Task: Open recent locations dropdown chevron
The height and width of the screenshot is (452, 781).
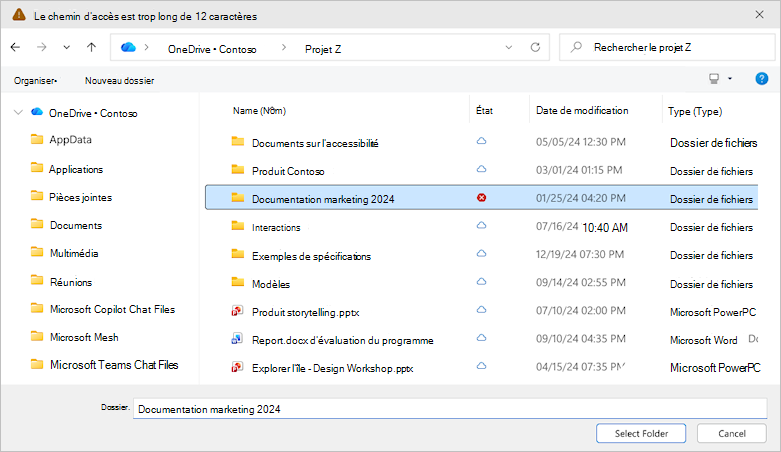Action: 67,48
